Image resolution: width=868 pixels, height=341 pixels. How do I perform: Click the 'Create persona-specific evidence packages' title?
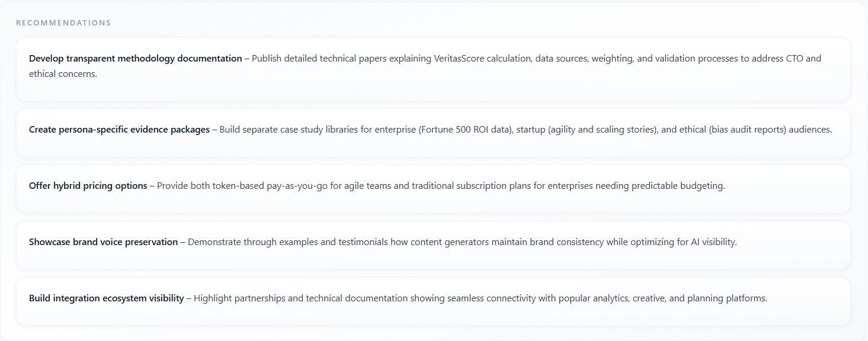tap(119, 130)
